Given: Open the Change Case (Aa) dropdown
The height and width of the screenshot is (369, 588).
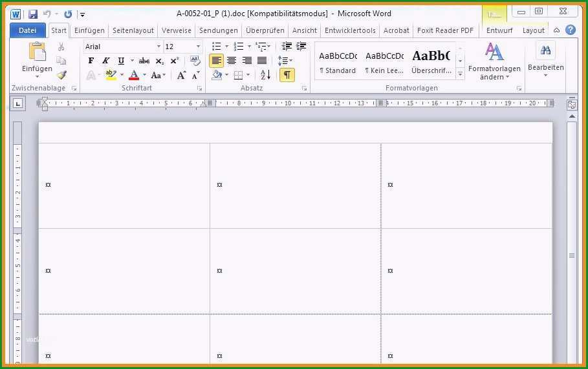Looking at the screenshot, I should click(x=158, y=76).
